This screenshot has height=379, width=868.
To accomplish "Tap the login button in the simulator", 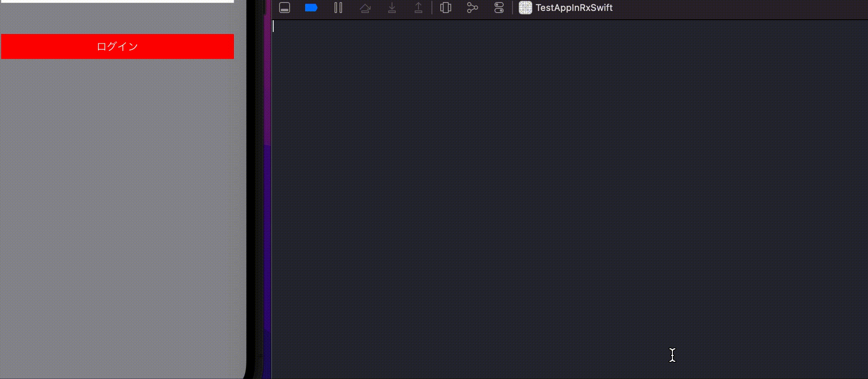I will click(117, 46).
